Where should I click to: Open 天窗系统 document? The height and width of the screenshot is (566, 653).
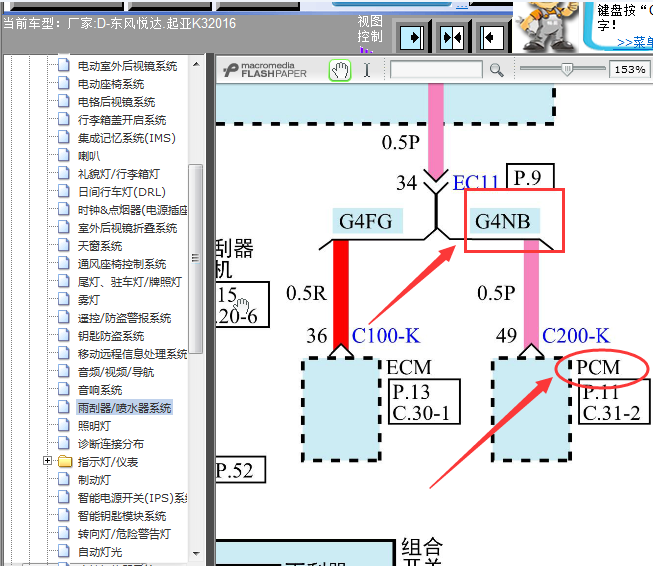point(100,246)
